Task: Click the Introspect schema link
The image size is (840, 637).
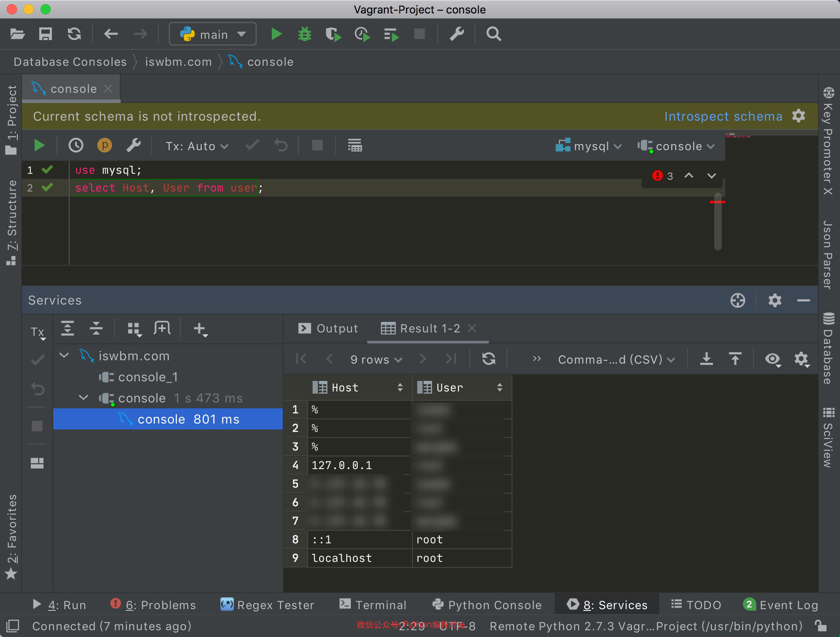Action: click(723, 116)
